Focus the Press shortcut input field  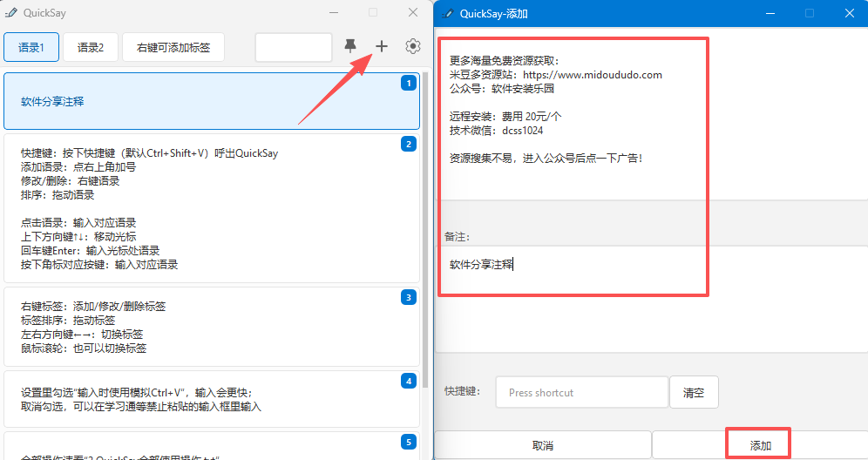581,392
